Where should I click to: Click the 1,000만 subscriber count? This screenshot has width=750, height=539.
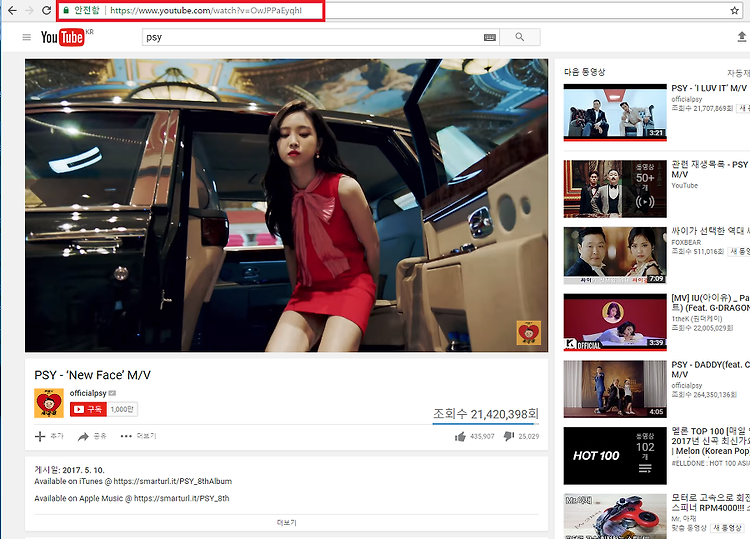122,409
